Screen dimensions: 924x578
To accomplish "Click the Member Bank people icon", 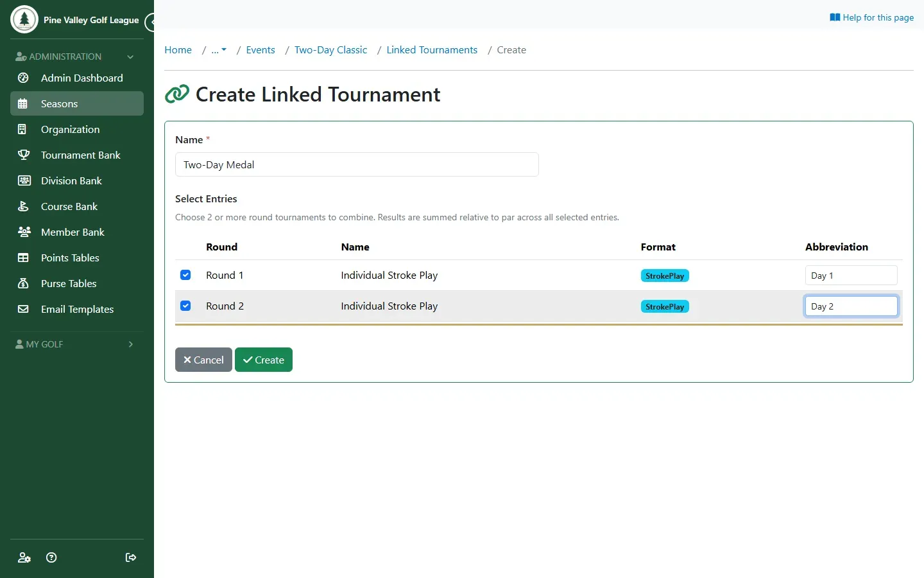I will (24, 232).
